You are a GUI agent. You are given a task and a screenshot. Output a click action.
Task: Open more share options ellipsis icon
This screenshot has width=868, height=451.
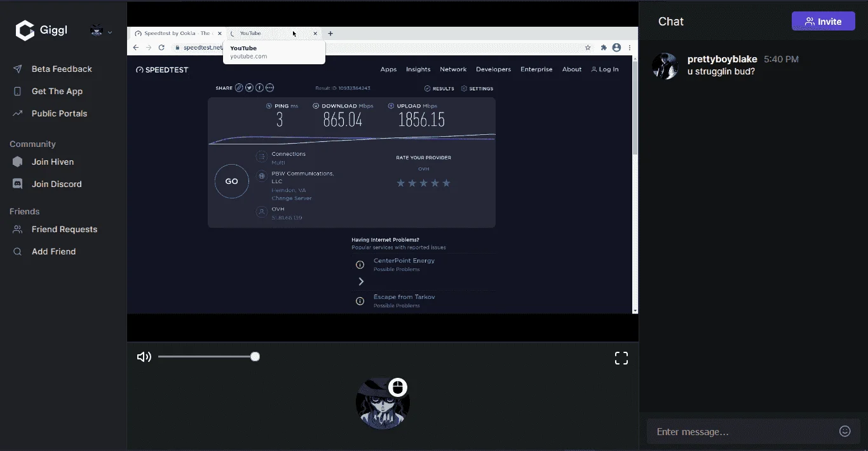tap(269, 88)
